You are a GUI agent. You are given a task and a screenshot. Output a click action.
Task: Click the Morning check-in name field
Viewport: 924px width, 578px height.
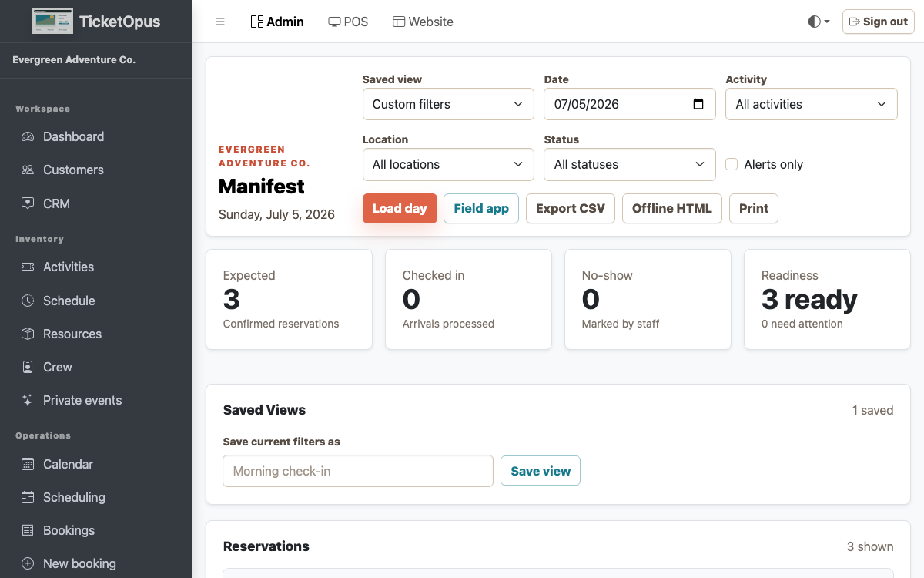click(358, 471)
